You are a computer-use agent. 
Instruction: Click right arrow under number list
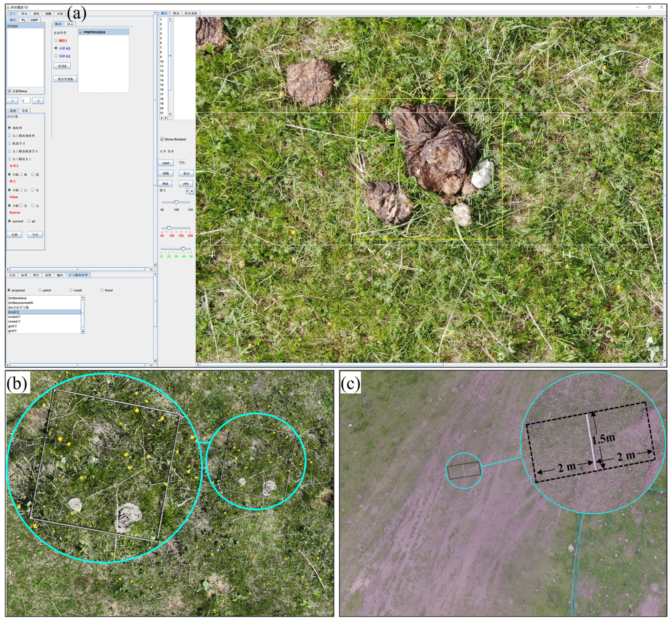click(x=166, y=118)
